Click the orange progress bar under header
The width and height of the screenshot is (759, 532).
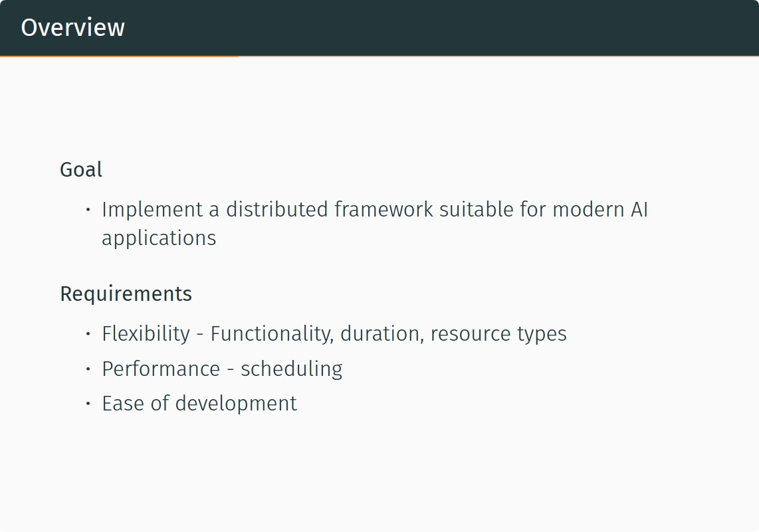click(119, 56)
